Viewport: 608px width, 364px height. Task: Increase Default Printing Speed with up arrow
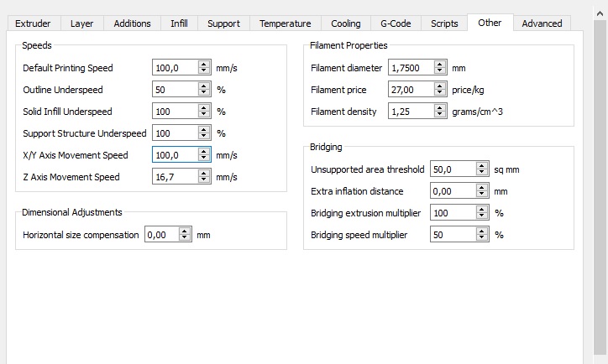204,65
